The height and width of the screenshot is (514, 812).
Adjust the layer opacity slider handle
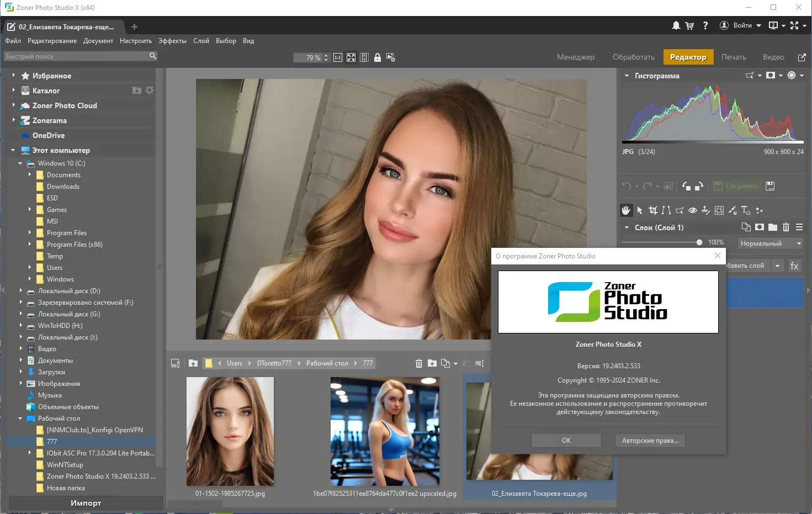pos(699,242)
